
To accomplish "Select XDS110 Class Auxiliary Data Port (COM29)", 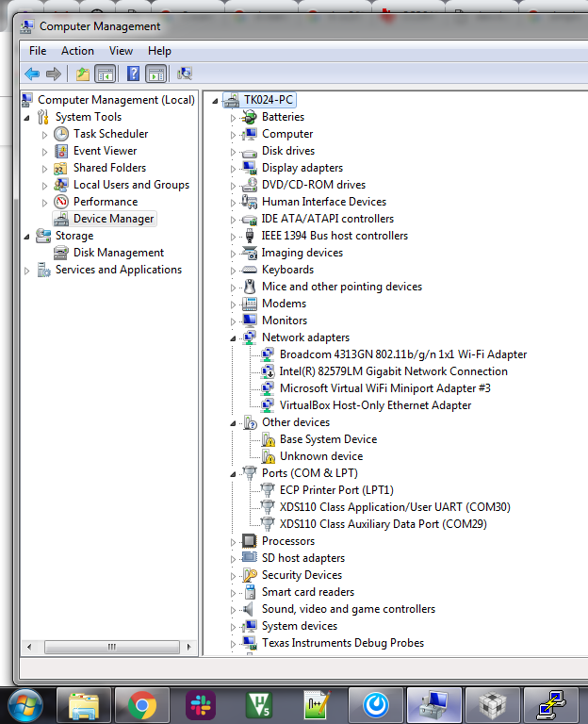I will [384, 524].
